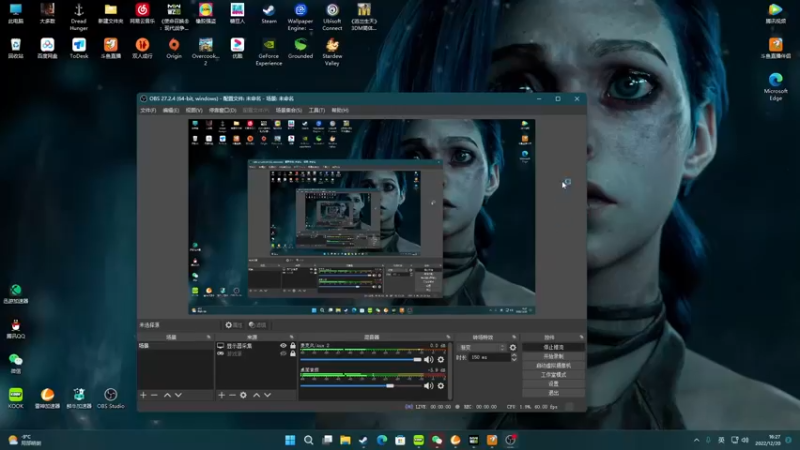800x450 pixels.
Task: Open the File (F) menu in OBS
Action: click(148, 110)
